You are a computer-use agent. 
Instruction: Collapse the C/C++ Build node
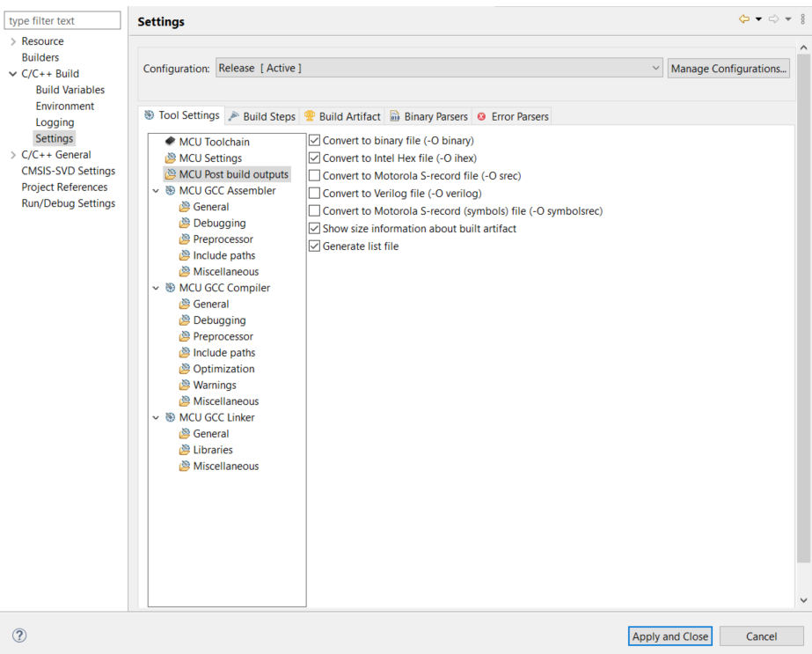(13, 74)
